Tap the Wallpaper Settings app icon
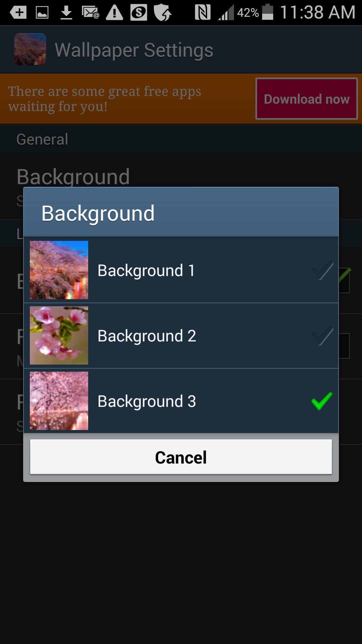The image size is (362, 644). coord(30,49)
